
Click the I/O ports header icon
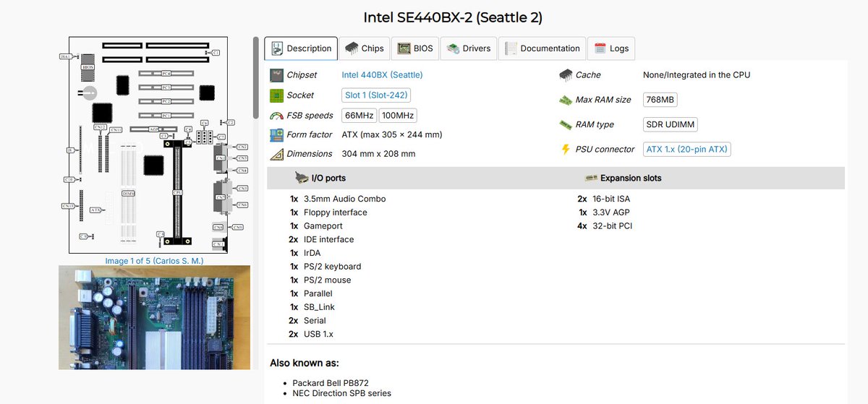click(302, 178)
